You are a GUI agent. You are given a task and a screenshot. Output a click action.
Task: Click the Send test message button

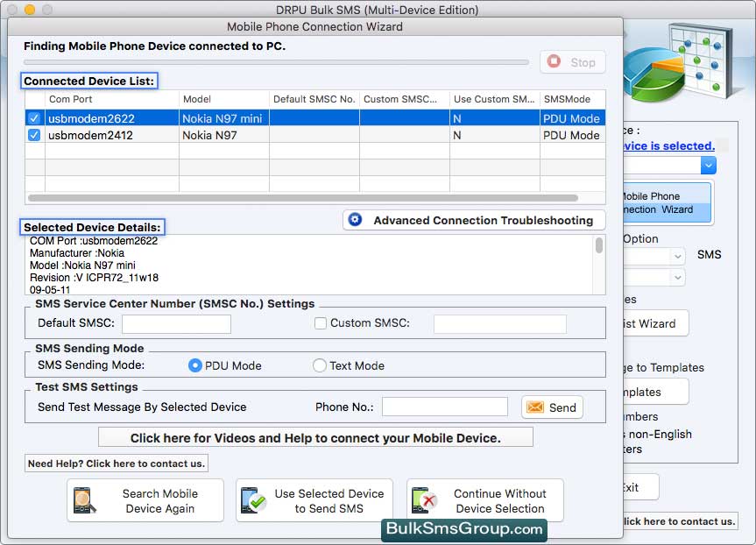(x=552, y=407)
